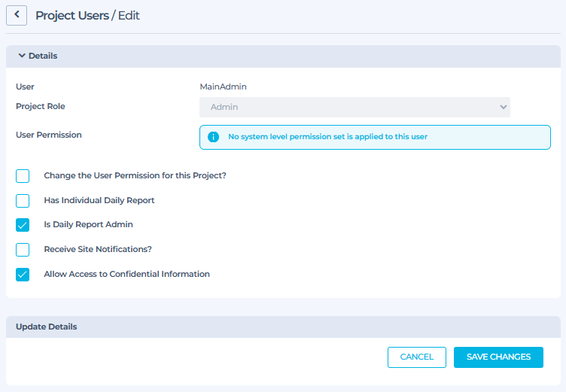
Task: Click the info icon in the permission notice
Action: click(213, 137)
